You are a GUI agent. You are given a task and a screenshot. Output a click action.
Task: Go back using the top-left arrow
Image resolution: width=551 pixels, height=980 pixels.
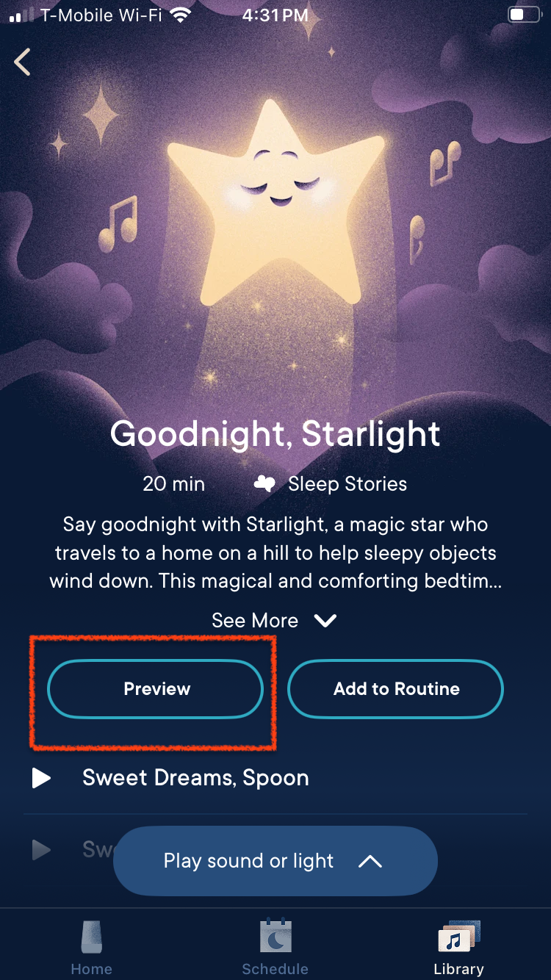point(23,62)
